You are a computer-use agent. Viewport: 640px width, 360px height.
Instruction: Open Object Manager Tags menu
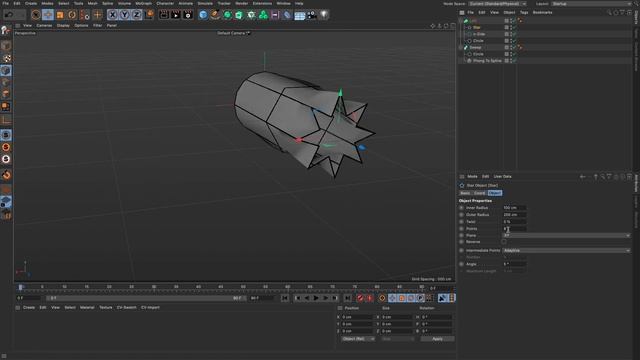pyautogui.click(x=524, y=12)
